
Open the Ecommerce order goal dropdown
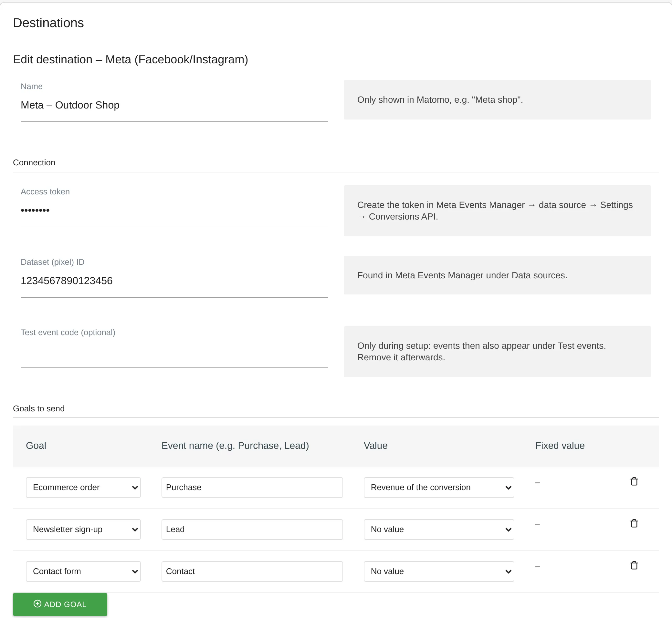pos(83,487)
